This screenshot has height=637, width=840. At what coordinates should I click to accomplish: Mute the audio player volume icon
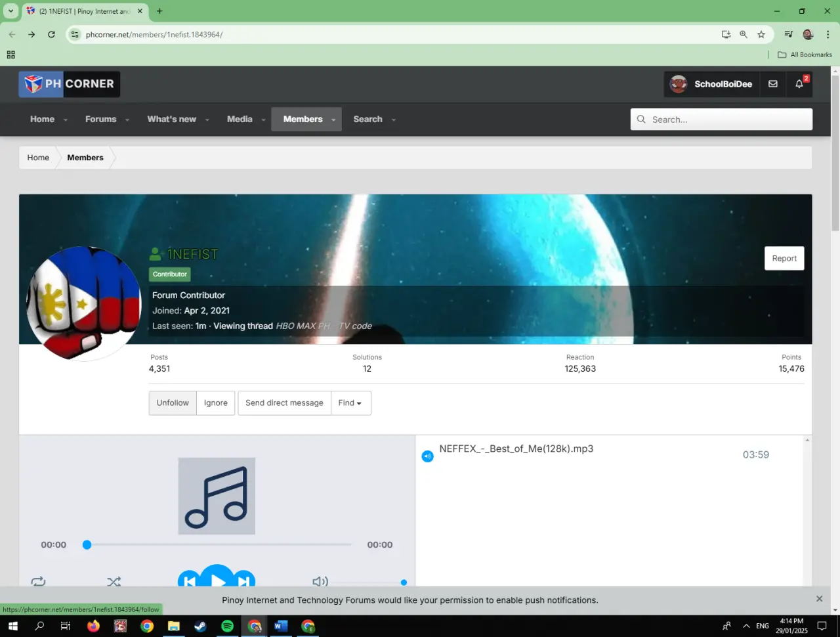pos(320,581)
